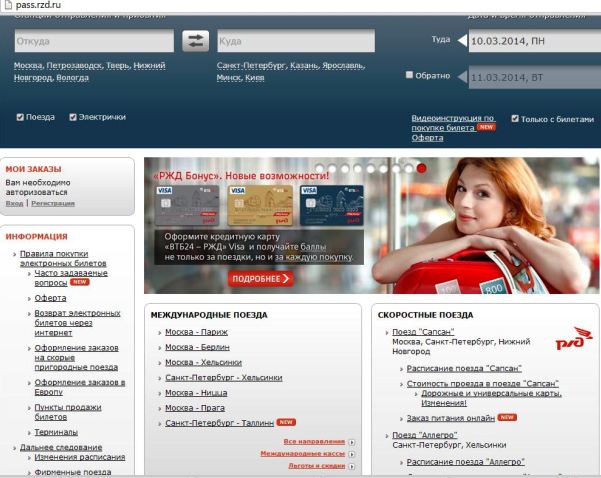This screenshot has width=601, height=478.
Task: Enable the Обратно return trip checkbox
Action: coord(410,75)
